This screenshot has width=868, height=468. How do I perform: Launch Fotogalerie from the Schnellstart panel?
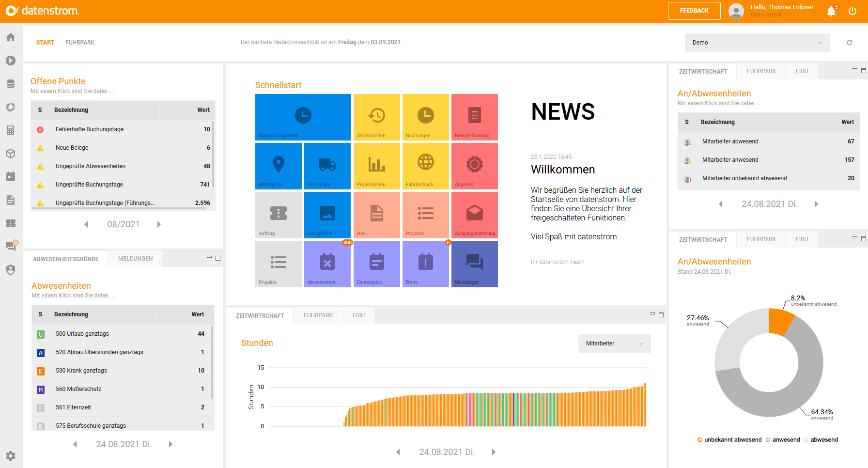coord(327,215)
